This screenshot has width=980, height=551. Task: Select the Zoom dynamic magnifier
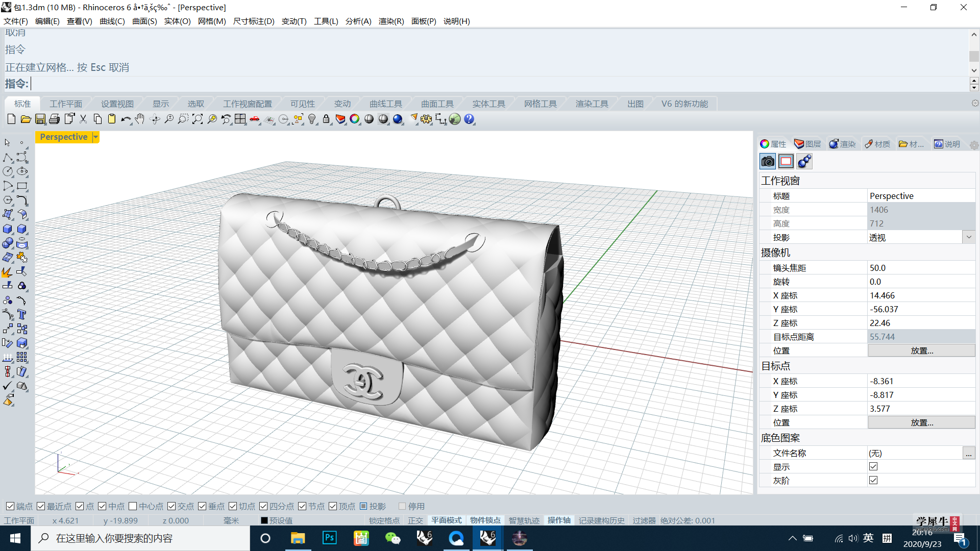[x=169, y=119]
